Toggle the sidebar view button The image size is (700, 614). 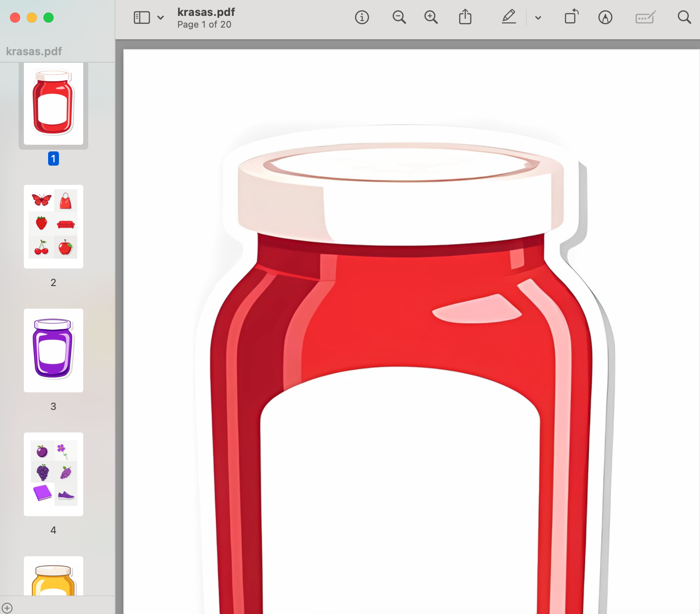142,18
